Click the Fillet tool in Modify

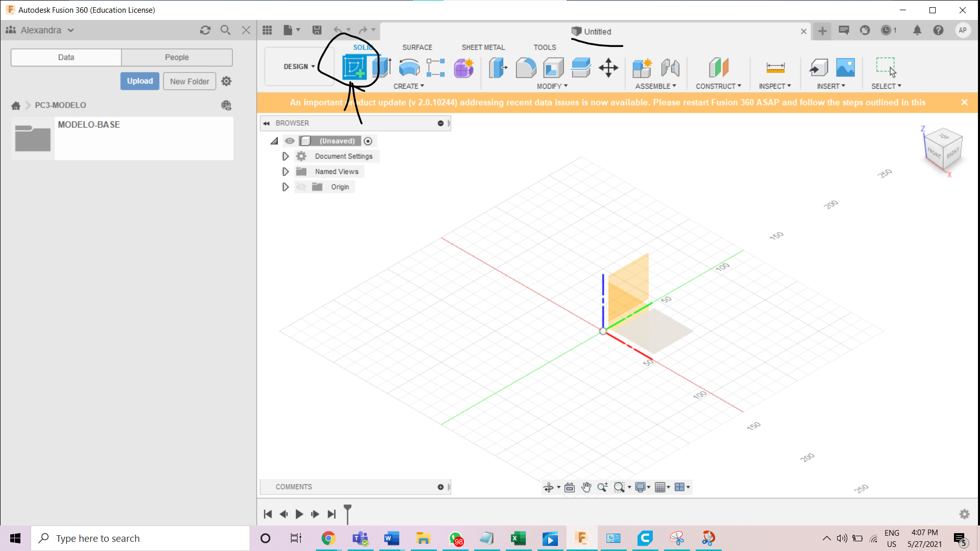click(x=526, y=67)
